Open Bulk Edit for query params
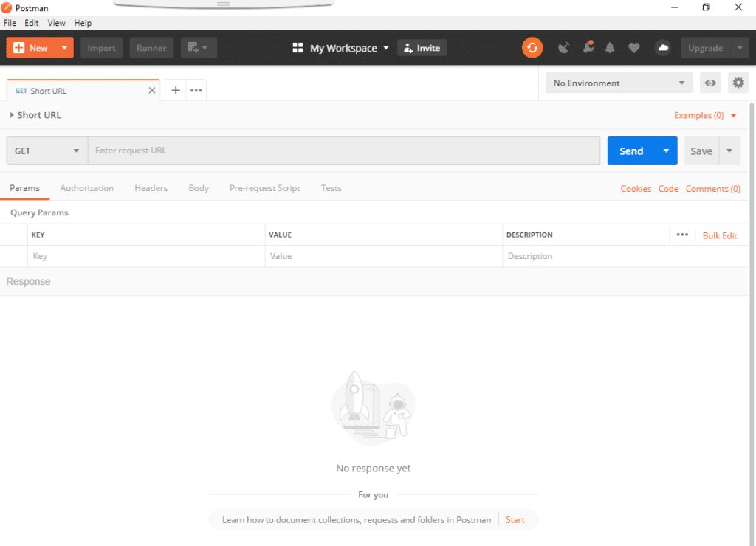756x546 pixels. pyautogui.click(x=720, y=235)
